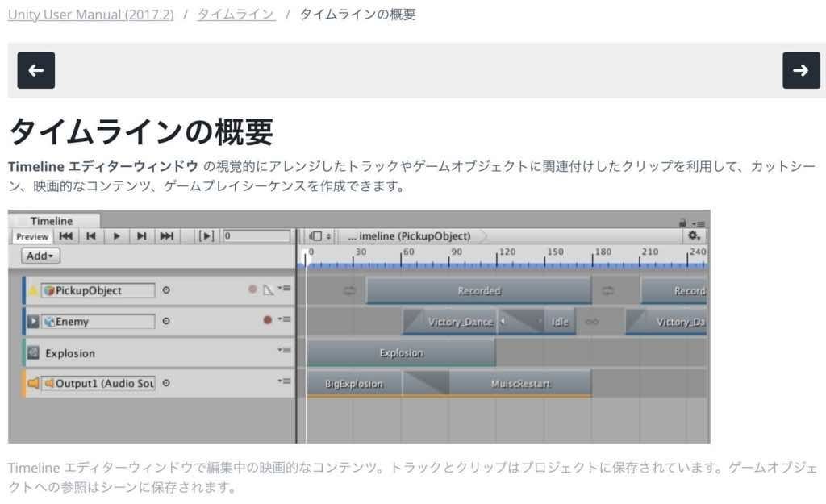Image resolution: width=826 pixels, height=504 pixels.
Task: Click the Explosion particle track icon
Action: (33, 353)
